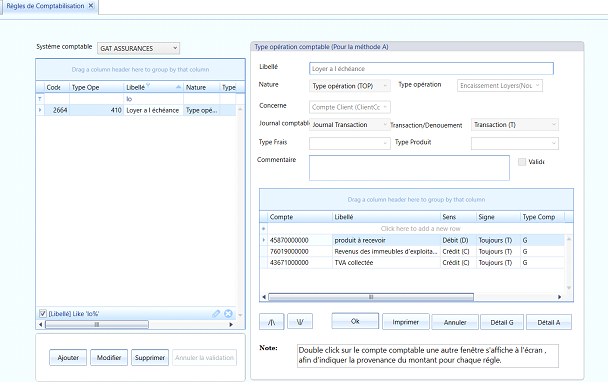Click into the Commentaire text box
Screen dimensions: 609x383
pyautogui.click(x=409, y=168)
